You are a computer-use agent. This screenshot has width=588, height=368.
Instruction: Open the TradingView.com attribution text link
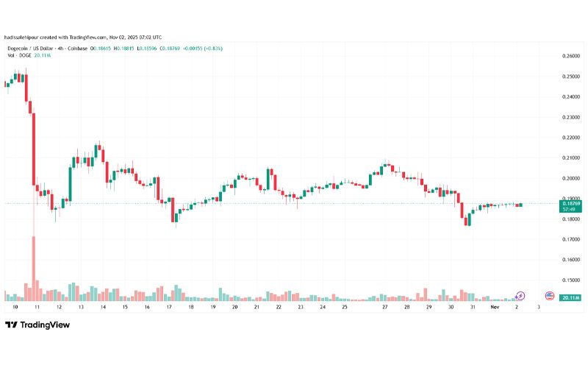[x=88, y=38]
